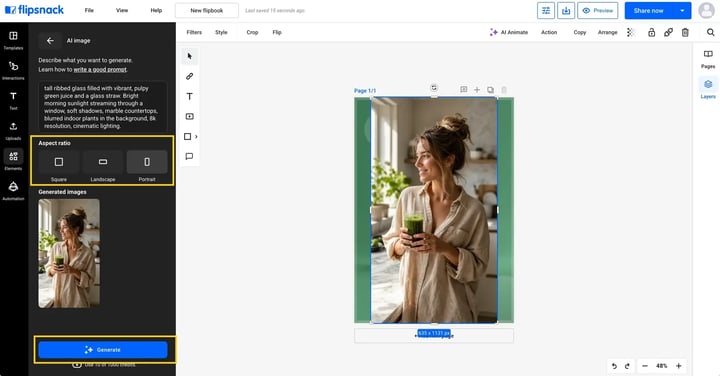Redo the last action

point(627,366)
